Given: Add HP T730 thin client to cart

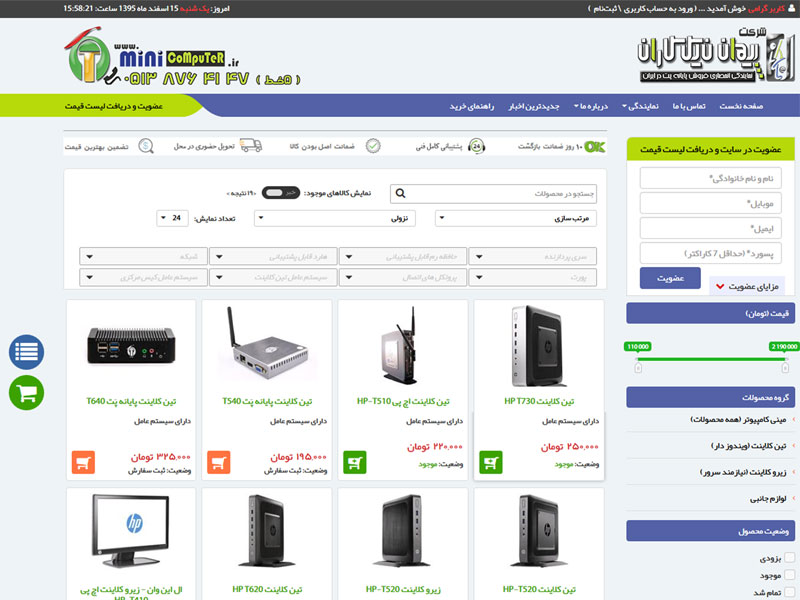Looking at the screenshot, I should point(491,462).
